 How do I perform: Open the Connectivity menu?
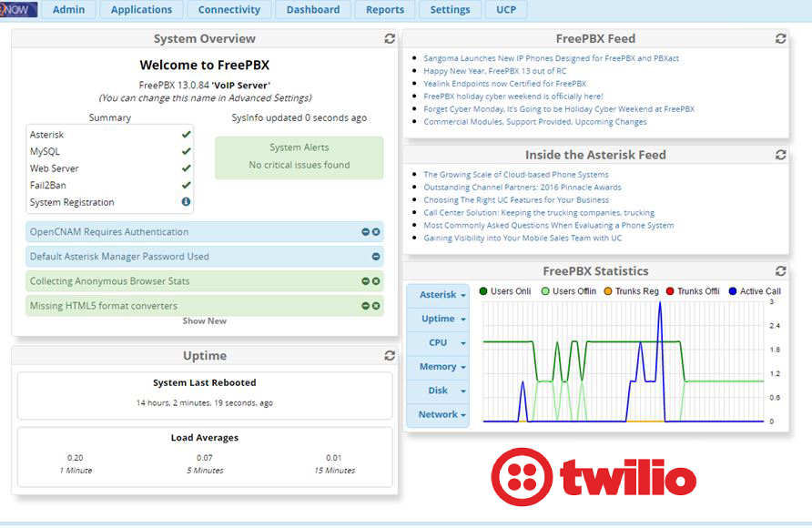pos(228,10)
